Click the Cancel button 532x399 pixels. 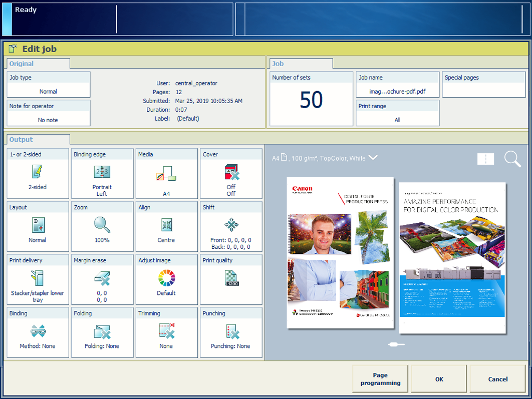tap(497, 379)
